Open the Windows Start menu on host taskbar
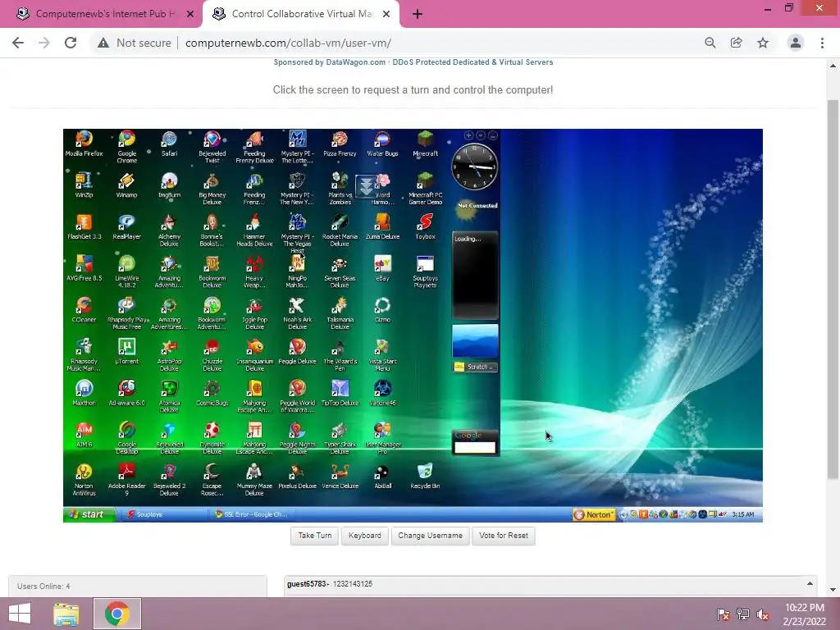Screen dimensions: 840x630 point(20,614)
